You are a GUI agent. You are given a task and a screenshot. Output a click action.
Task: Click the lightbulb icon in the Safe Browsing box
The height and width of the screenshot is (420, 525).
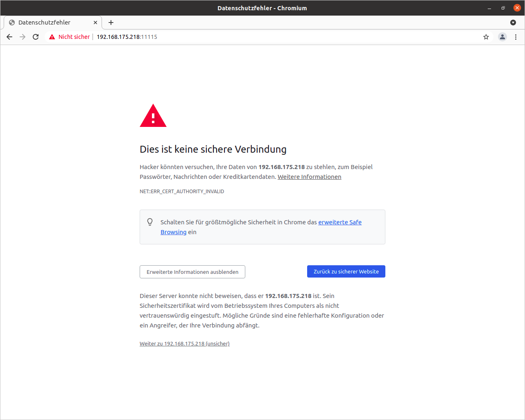150,222
